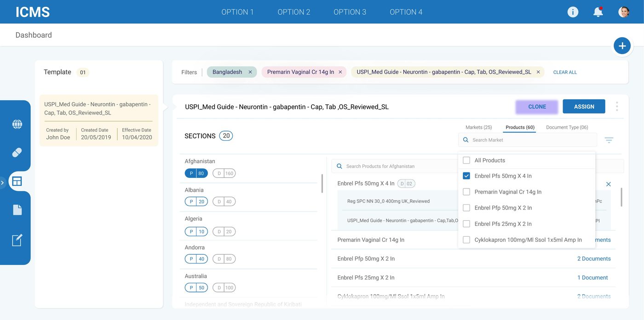Click CLEAR ALL filters link
Image resolution: width=644 pixels, height=320 pixels.
click(565, 72)
